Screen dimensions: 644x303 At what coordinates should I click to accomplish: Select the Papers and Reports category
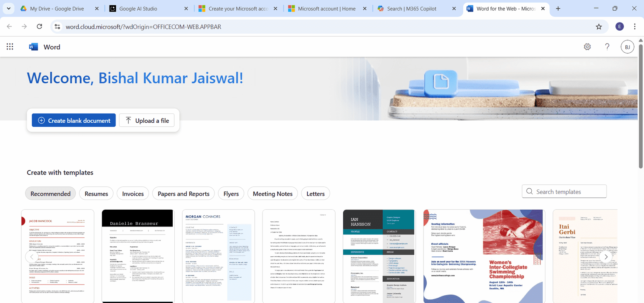click(x=184, y=194)
